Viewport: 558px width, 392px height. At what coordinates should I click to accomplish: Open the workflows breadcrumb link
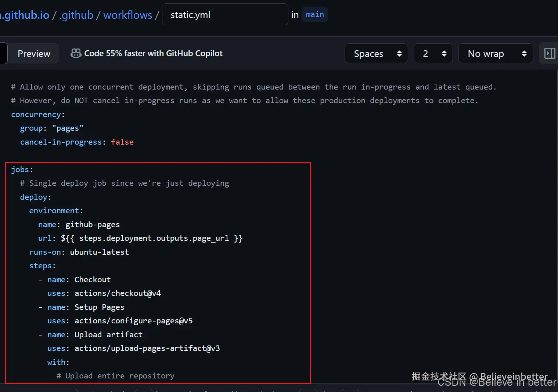click(x=128, y=15)
